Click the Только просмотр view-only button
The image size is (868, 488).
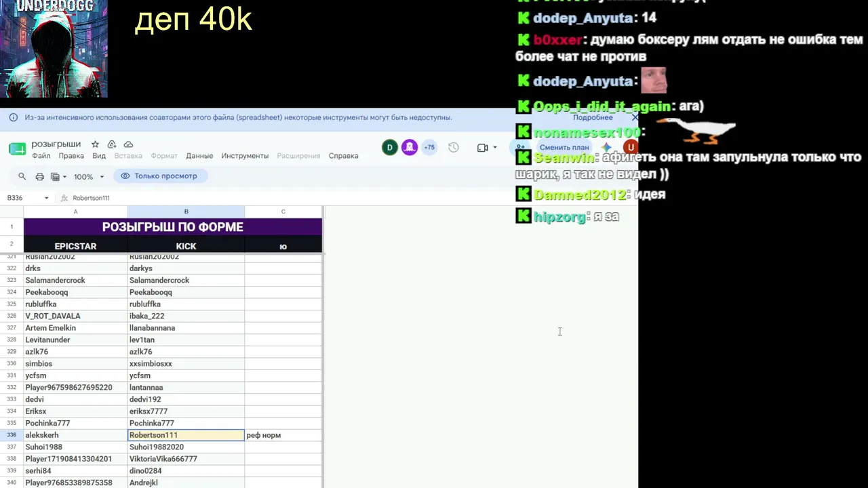pos(159,176)
